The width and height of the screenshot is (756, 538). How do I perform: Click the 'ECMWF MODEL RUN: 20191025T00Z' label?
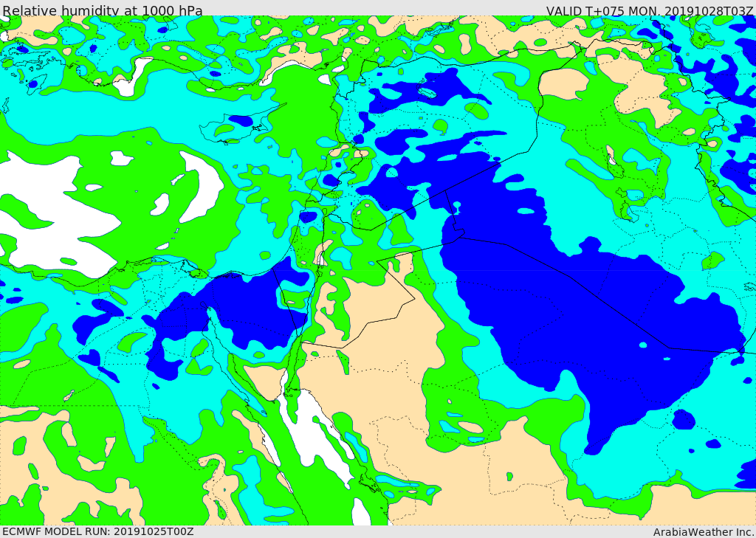[x=98, y=531]
